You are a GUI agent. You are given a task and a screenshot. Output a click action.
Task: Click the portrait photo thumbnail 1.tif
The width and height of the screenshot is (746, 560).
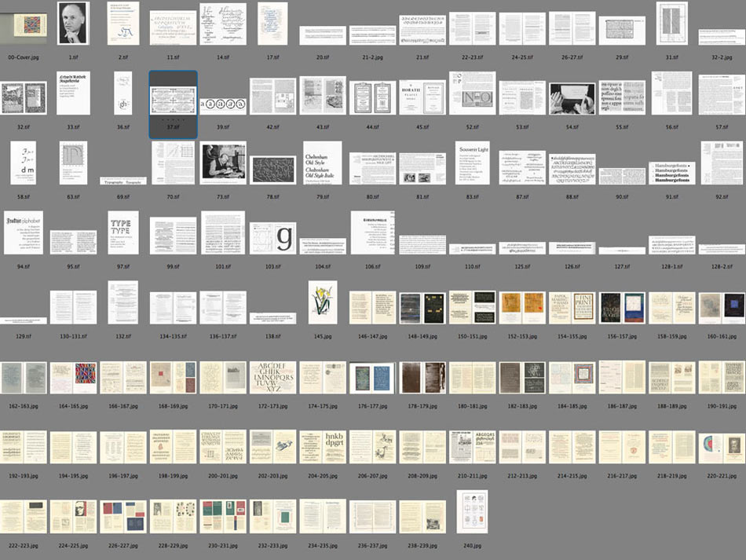pos(73,24)
